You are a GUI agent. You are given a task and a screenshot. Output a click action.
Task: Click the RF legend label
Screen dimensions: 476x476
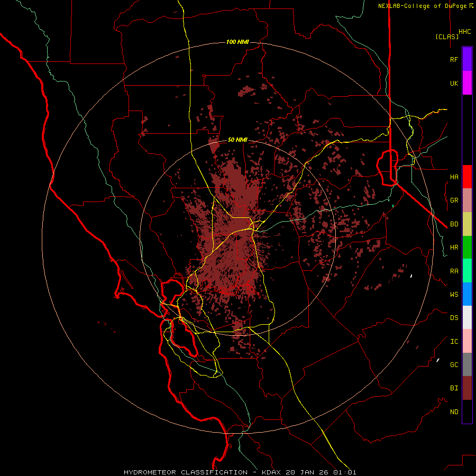tap(454, 59)
